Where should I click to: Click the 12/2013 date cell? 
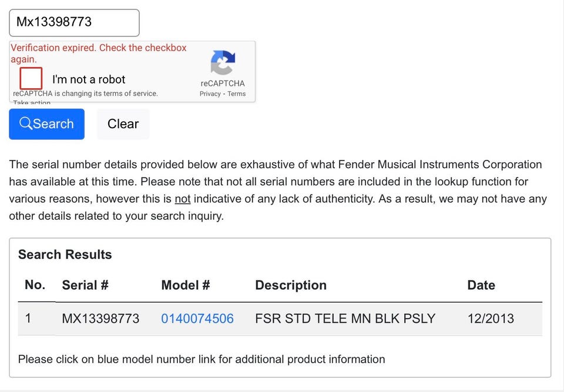click(491, 319)
